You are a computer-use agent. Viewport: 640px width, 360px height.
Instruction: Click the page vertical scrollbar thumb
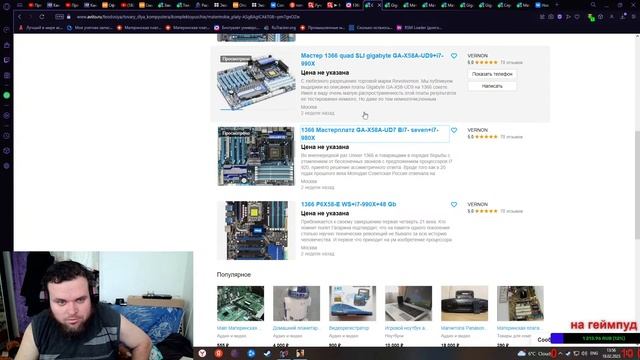(x=637, y=185)
